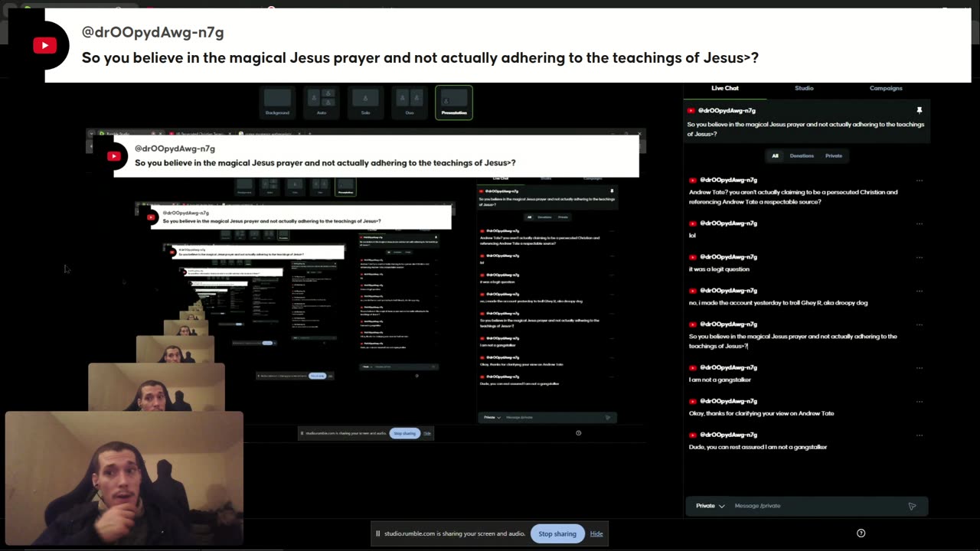Open options for the Andrew Tate message

point(920,181)
